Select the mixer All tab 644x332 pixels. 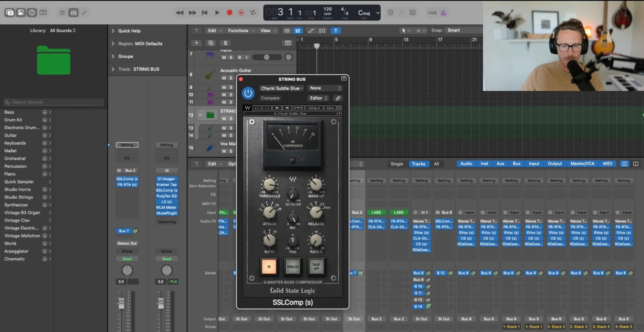(x=436, y=164)
